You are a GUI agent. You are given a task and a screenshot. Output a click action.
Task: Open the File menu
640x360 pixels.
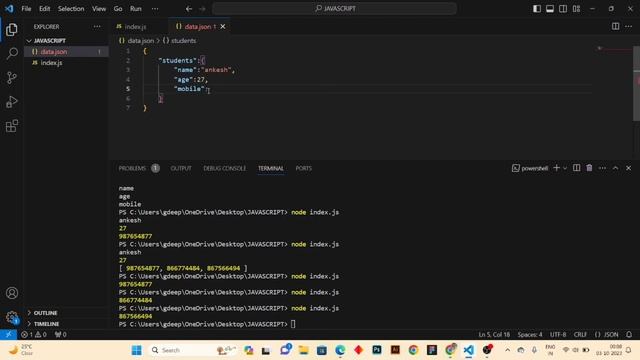tap(26, 9)
